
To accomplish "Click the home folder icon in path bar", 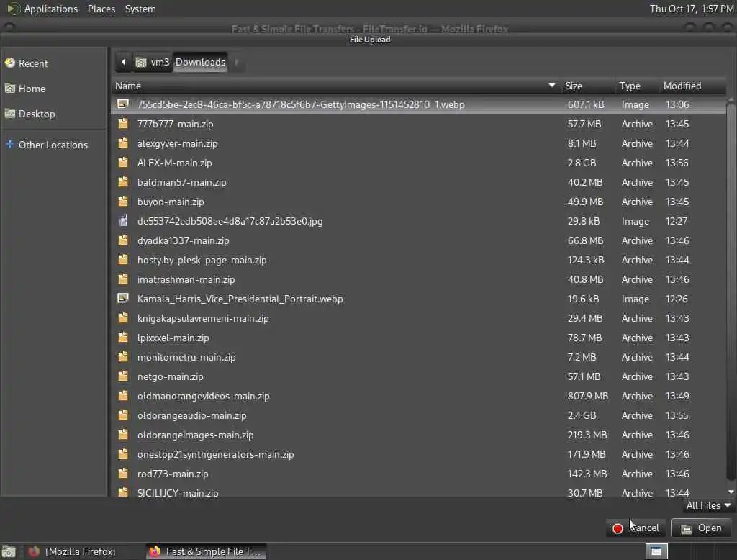I will [x=141, y=62].
